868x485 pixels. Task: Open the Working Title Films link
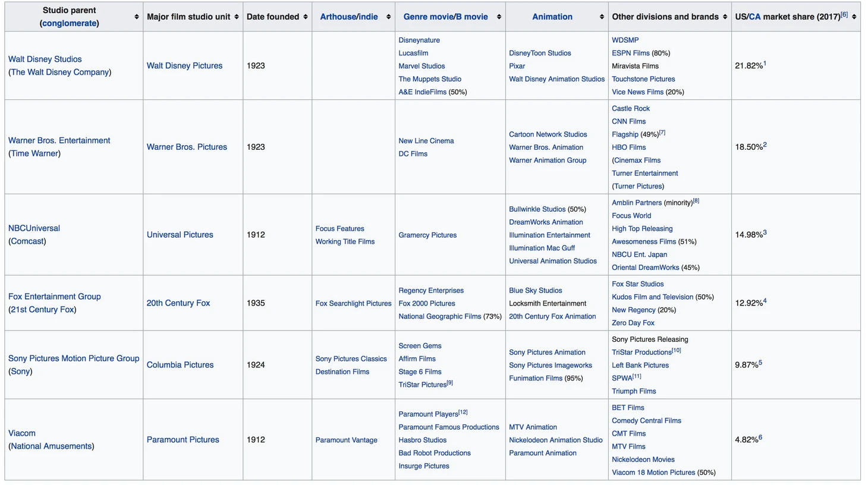pyautogui.click(x=345, y=241)
